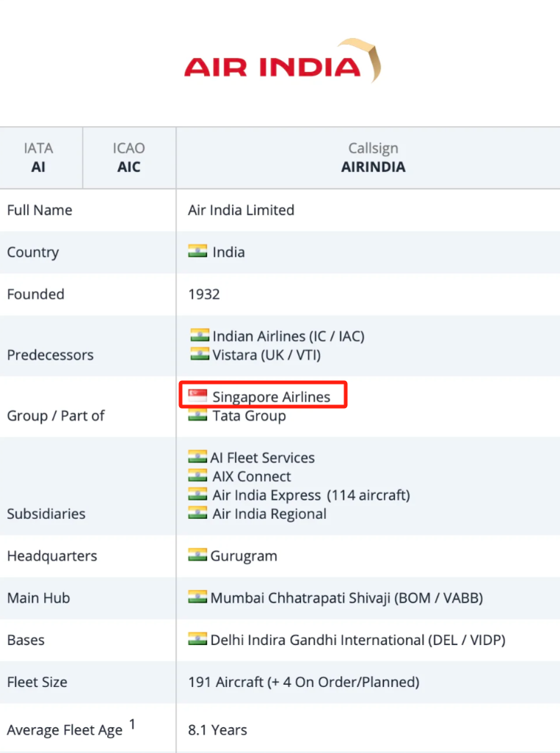Open Vistara (UK / VTI) link
The image size is (560, 753).
(x=266, y=355)
